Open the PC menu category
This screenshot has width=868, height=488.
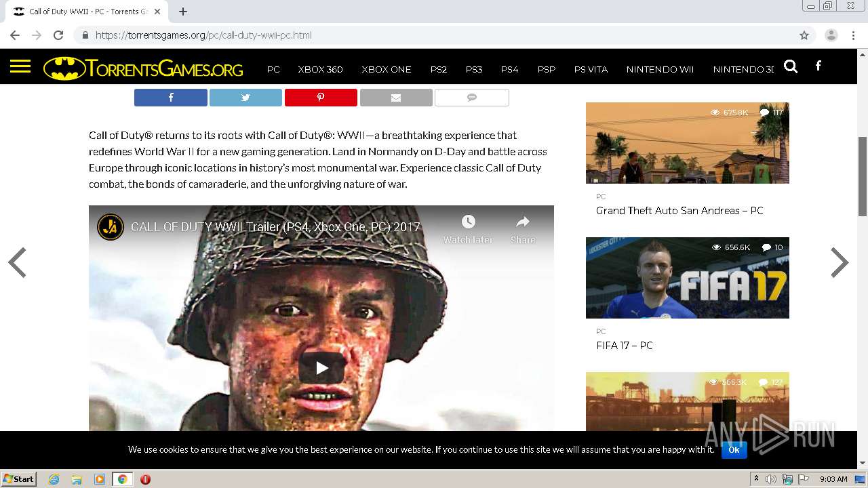click(x=273, y=69)
